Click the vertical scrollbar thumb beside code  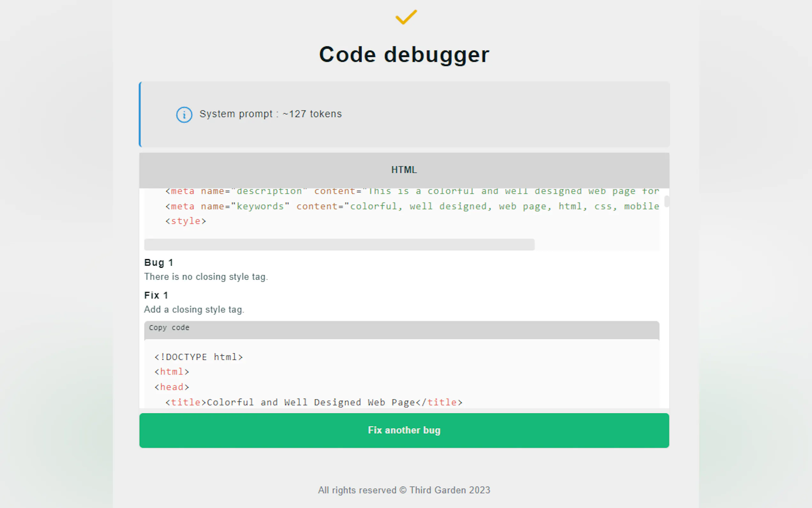pyautogui.click(x=666, y=201)
